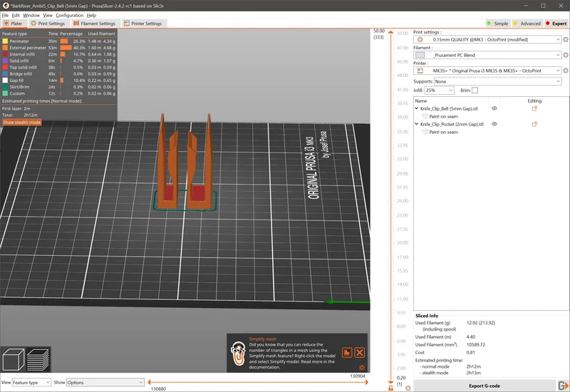
Task: Click the right thumb of horizontal move slider
Action: pos(366,382)
